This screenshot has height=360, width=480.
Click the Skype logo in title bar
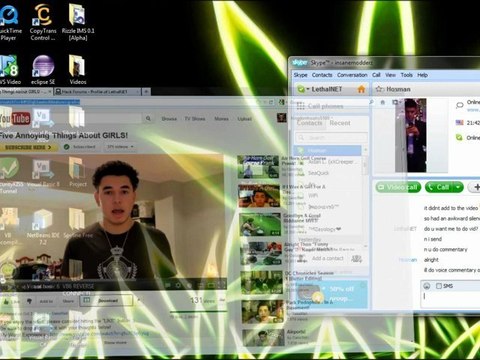299,62
